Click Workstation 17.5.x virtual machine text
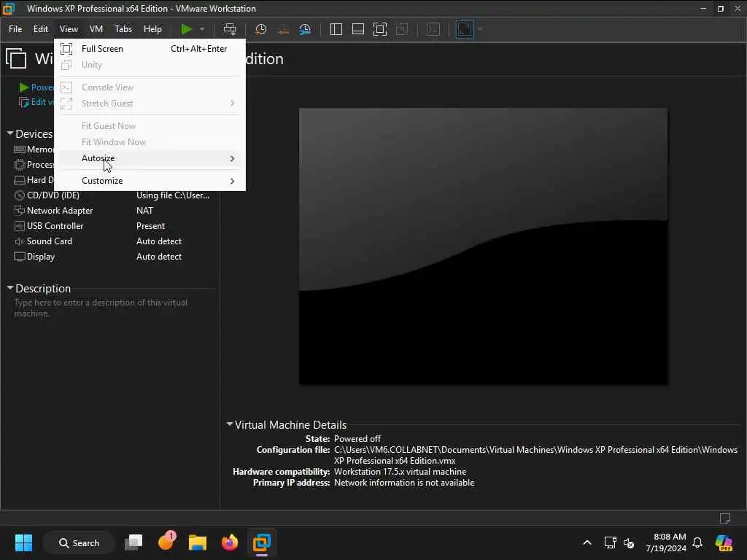Screen dimensions: 747x560 tap(400, 472)
